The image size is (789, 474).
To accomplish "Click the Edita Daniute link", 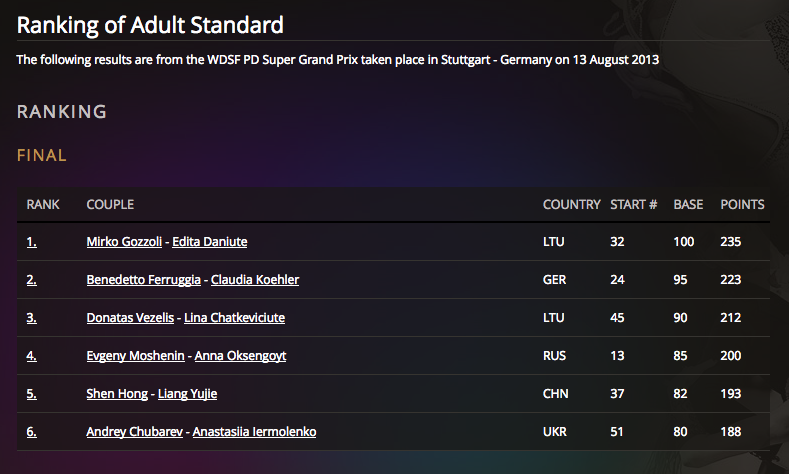I will pos(210,242).
